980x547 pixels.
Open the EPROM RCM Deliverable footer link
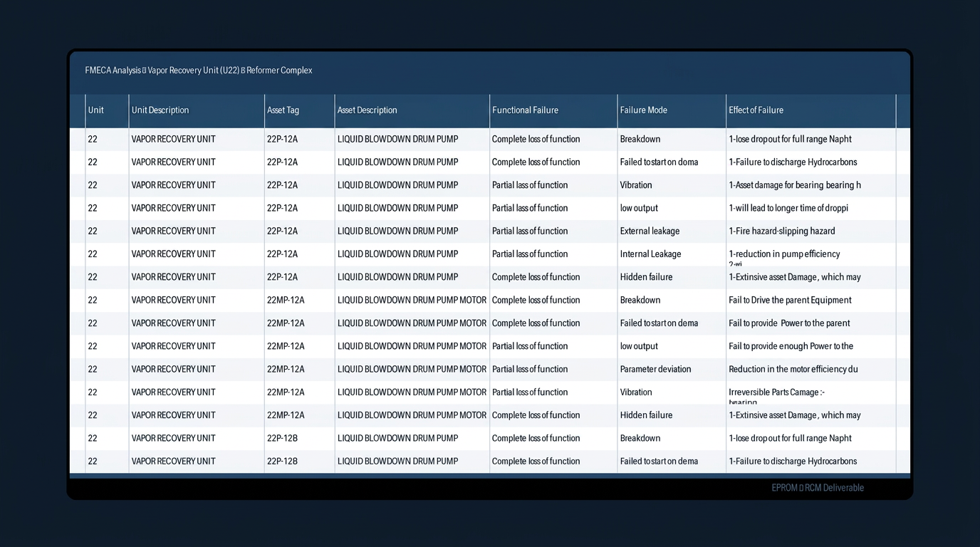click(x=818, y=487)
